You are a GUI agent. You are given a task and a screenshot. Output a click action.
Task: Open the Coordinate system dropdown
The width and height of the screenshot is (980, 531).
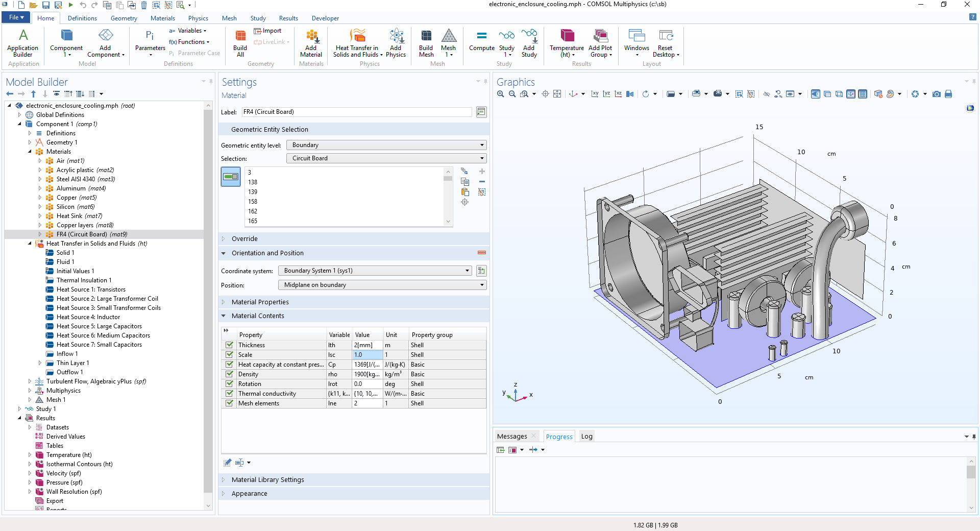pos(375,271)
